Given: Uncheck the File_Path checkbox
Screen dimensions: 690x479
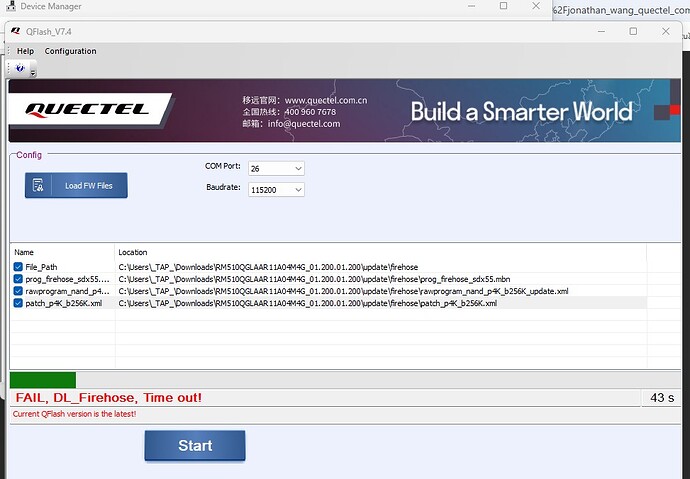Looking at the screenshot, I should pyautogui.click(x=18, y=267).
